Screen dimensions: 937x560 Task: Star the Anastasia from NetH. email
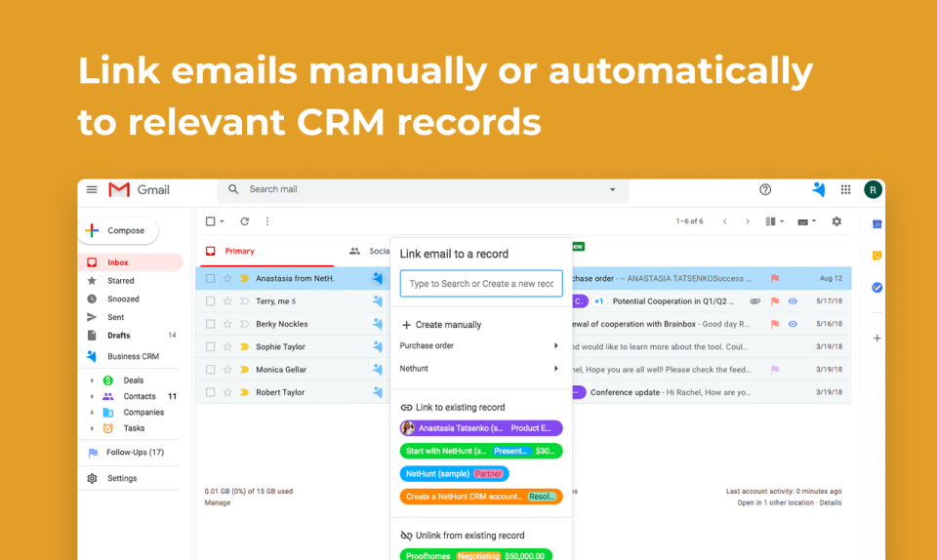227,278
